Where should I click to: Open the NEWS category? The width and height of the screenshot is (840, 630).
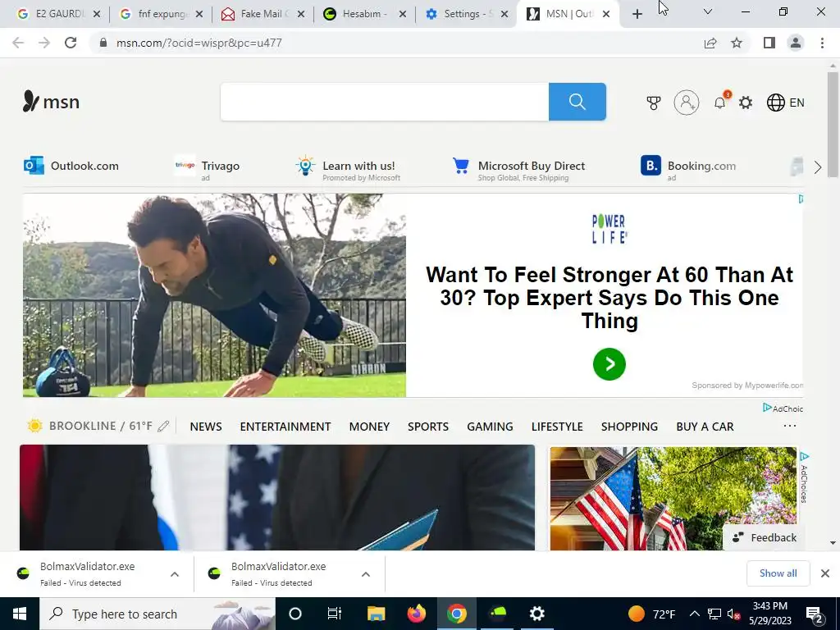point(206,427)
